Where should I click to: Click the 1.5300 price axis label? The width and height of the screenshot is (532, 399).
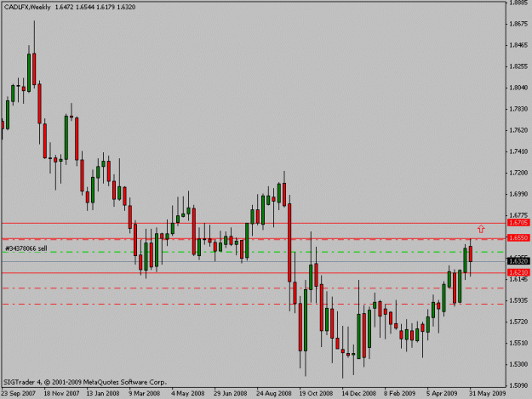[518, 364]
